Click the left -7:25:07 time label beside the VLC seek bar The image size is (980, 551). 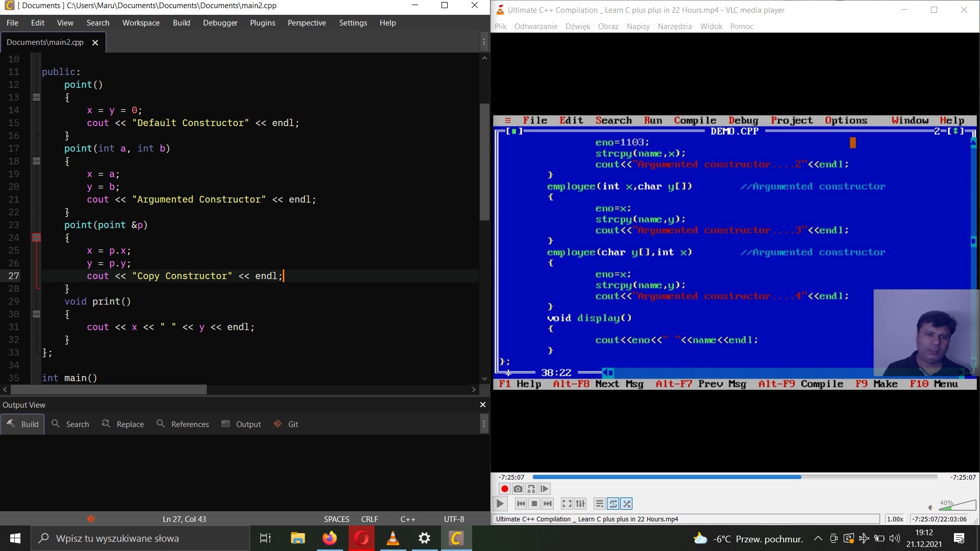[511, 477]
